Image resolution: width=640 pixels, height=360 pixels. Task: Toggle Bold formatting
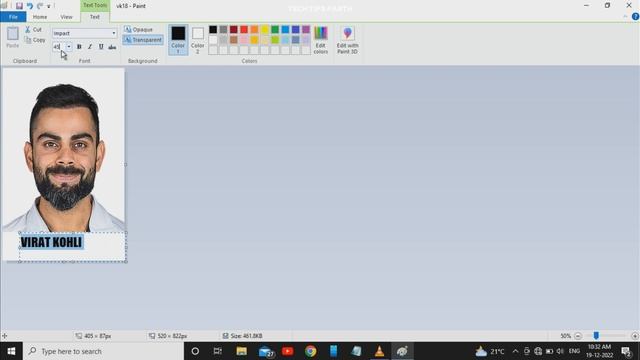pyautogui.click(x=79, y=47)
